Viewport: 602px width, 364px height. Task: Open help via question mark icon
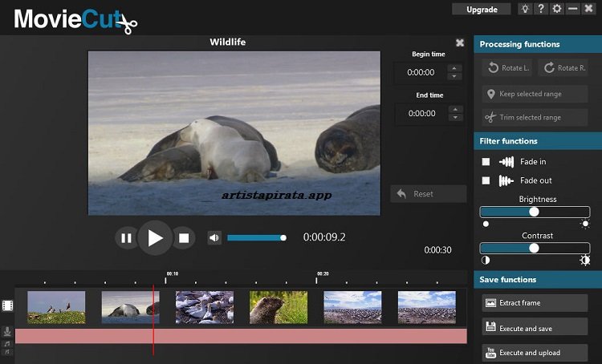[540, 9]
